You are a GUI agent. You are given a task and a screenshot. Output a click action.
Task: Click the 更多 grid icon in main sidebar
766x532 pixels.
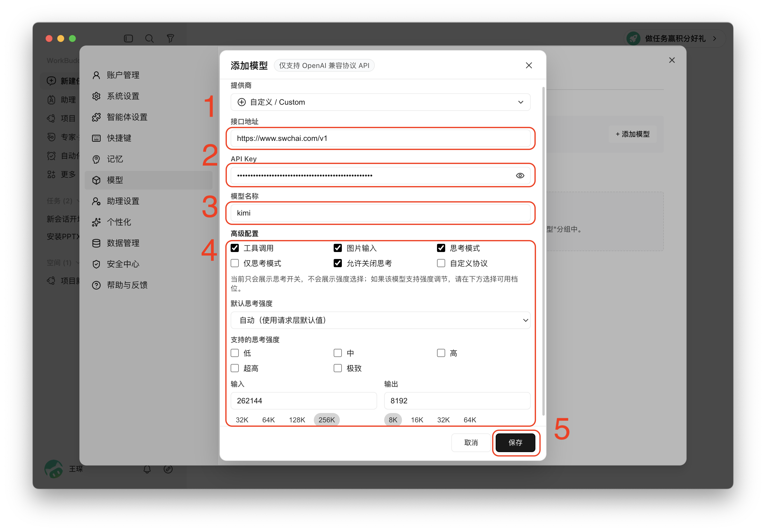coord(51,174)
